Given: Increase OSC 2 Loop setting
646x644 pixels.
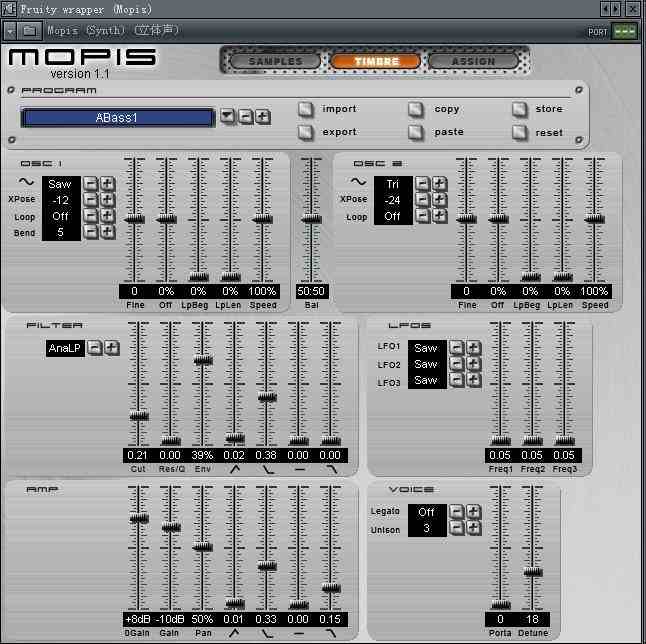Looking at the screenshot, I should pyautogui.click(x=439, y=216).
